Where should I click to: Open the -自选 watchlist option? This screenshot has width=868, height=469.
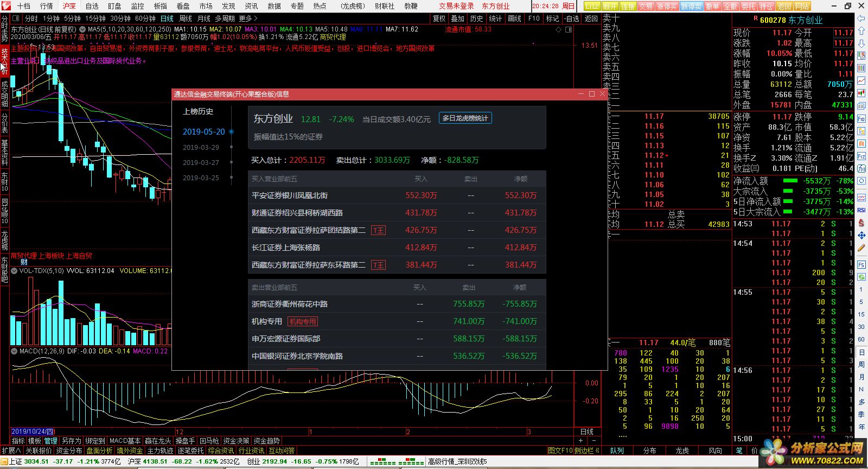572,18
